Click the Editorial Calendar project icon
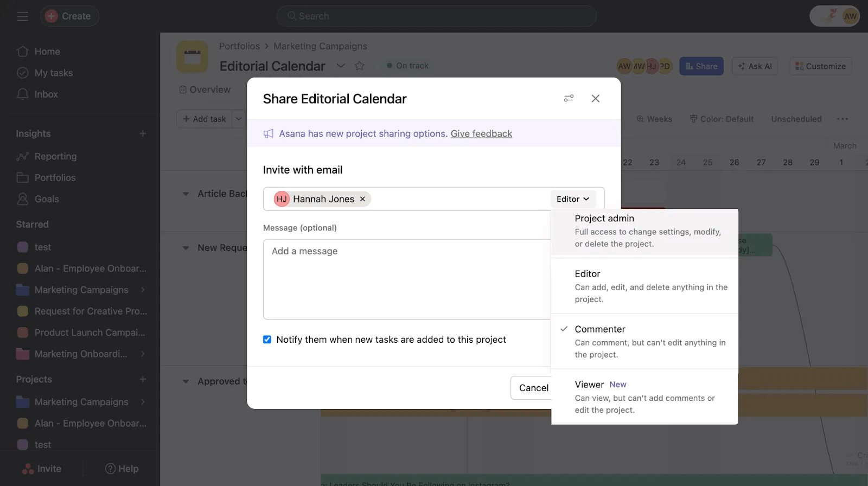Screen dimensions: 868x486 (192, 57)
